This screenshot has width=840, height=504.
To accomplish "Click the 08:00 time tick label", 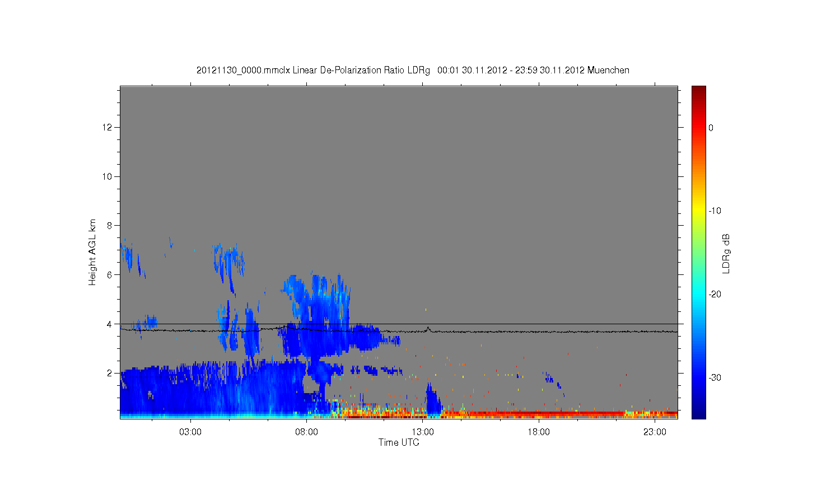I will pos(307,432).
